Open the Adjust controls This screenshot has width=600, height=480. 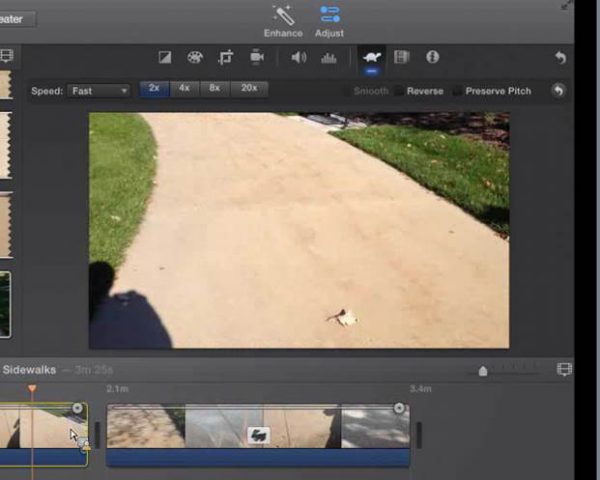pyautogui.click(x=330, y=15)
